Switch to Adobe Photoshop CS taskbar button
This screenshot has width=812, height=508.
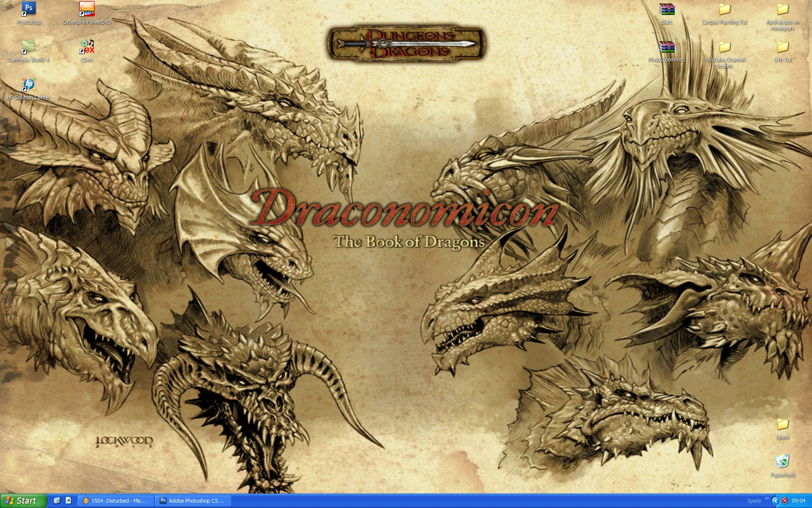click(x=193, y=501)
